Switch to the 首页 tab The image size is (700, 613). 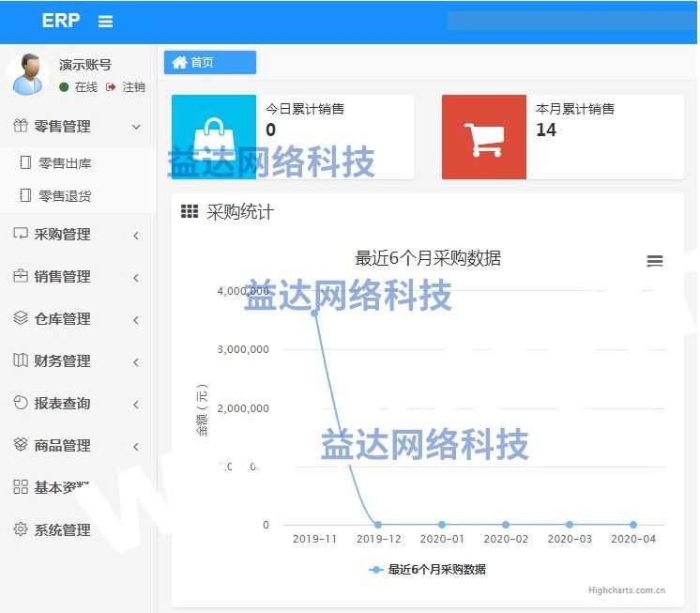point(210,62)
